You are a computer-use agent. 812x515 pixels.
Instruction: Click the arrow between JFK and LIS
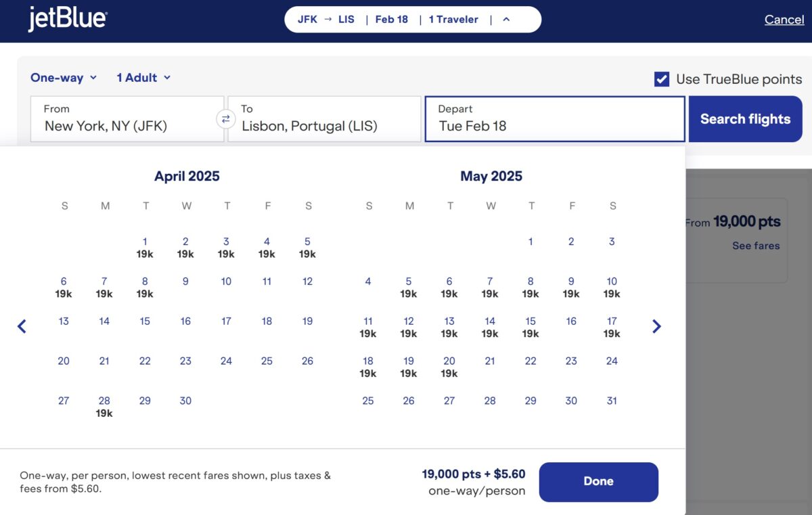(327, 19)
